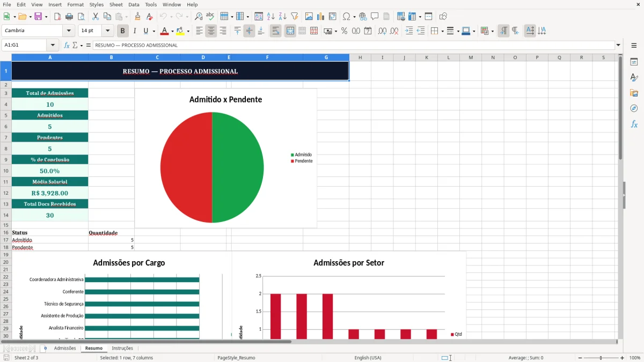Format as Percent icon
This screenshot has height=362, width=644.
click(x=344, y=31)
